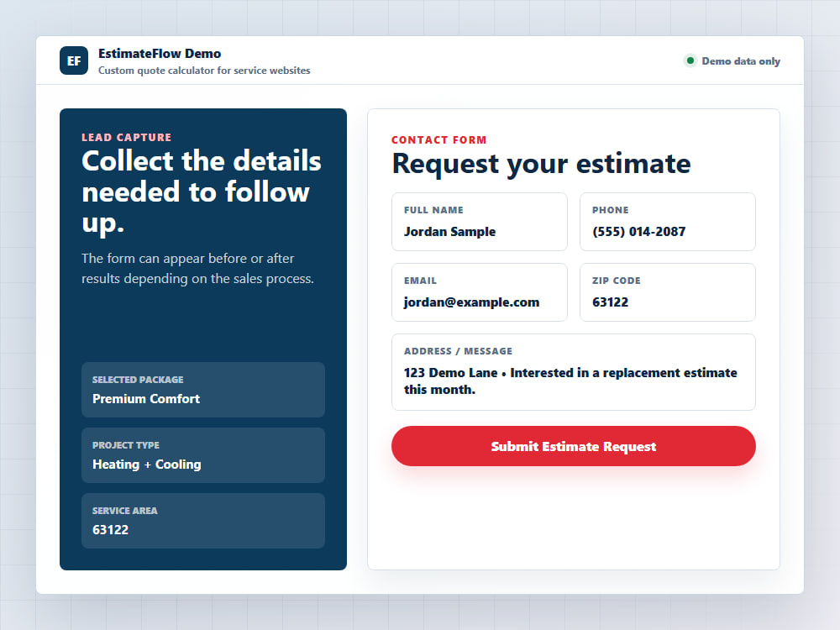Click the Email input field
The image size is (840, 630).
(x=480, y=292)
